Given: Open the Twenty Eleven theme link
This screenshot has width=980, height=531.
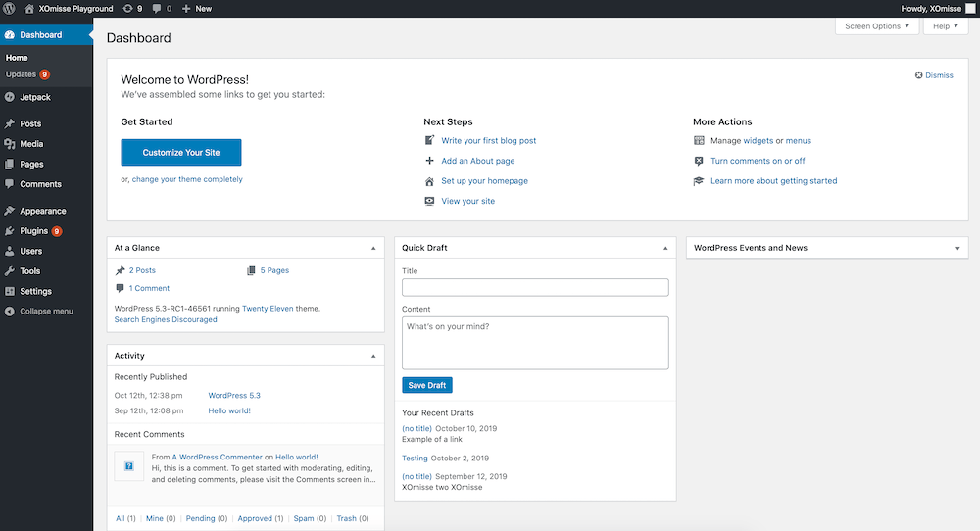Looking at the screenshot, I should [268, 308].
